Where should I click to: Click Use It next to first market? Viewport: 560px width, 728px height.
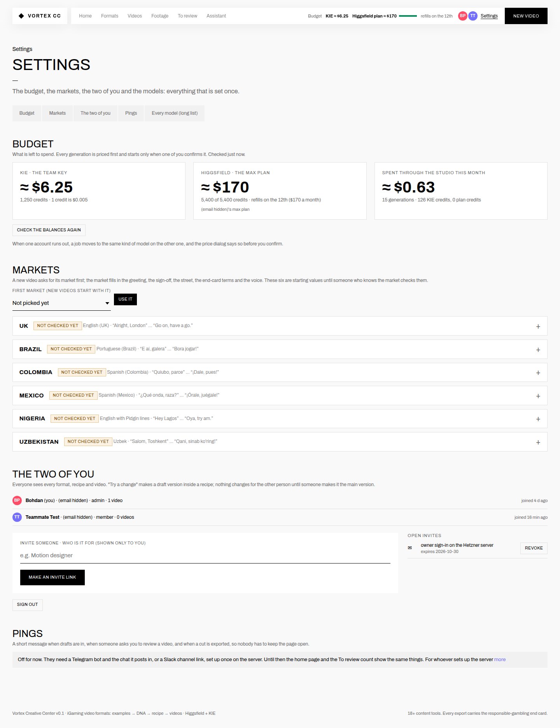pyautogui.click(x=125, y=299)
